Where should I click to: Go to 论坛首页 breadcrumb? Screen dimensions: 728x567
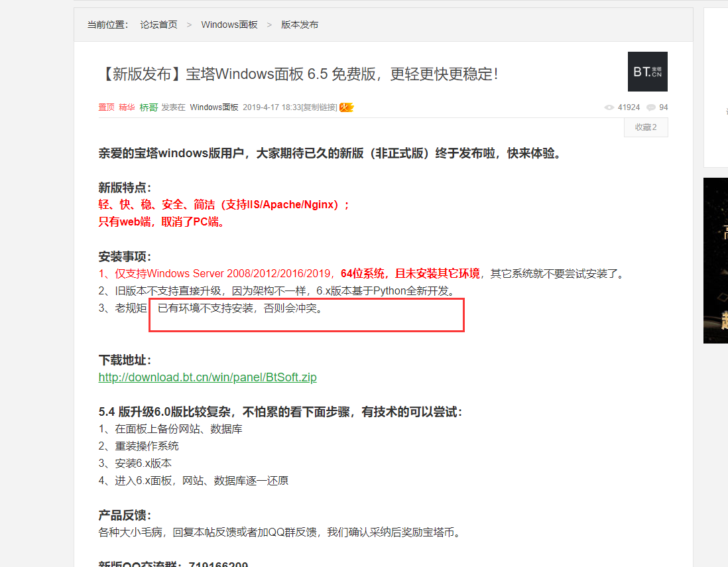[158, 25]
